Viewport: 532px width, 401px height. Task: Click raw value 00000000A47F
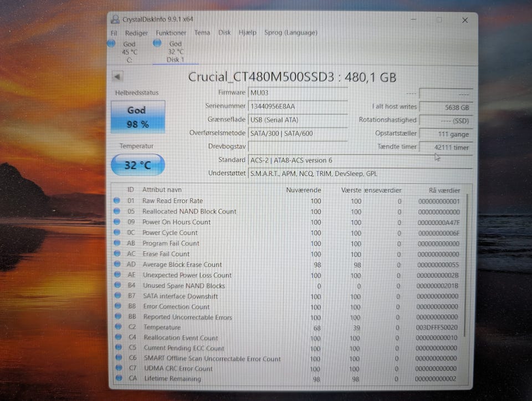click(x=438, y=223)
